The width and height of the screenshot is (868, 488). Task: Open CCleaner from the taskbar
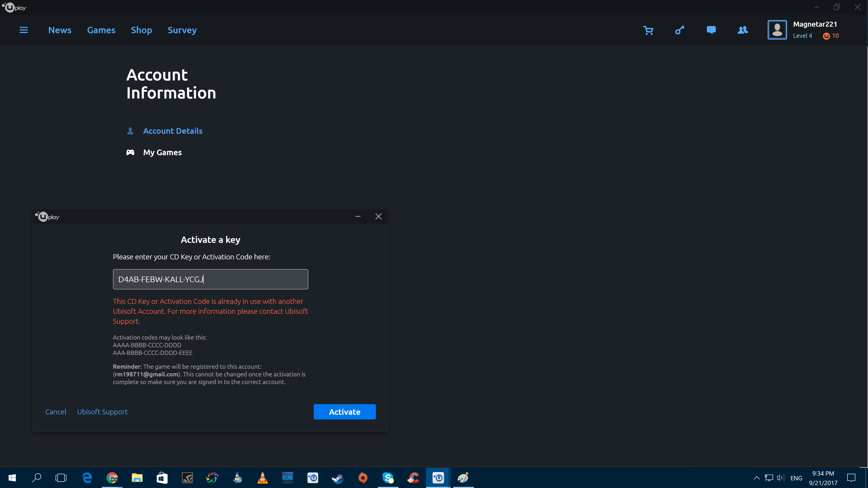[413, 478]
